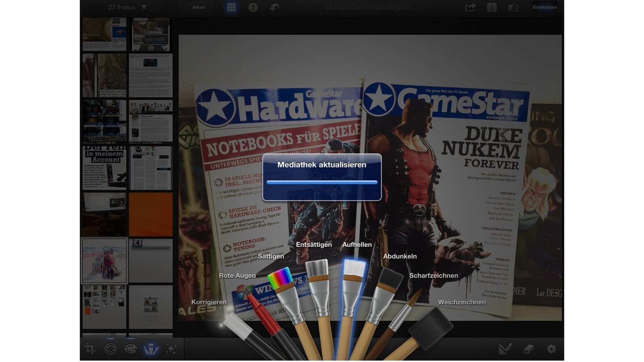Click the Scharfzeichnen label
Image resolution: width=644 pixels, height=362 pixels.
(x=433, y=276)
